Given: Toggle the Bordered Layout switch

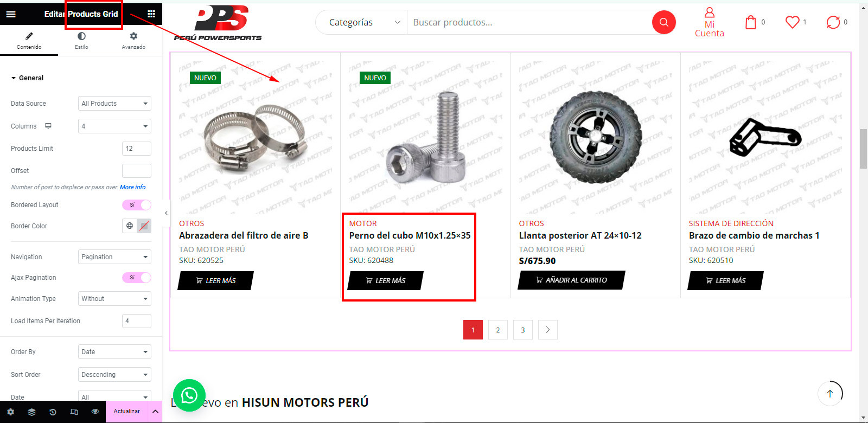Looking at the screenshot, I should 137,205.
